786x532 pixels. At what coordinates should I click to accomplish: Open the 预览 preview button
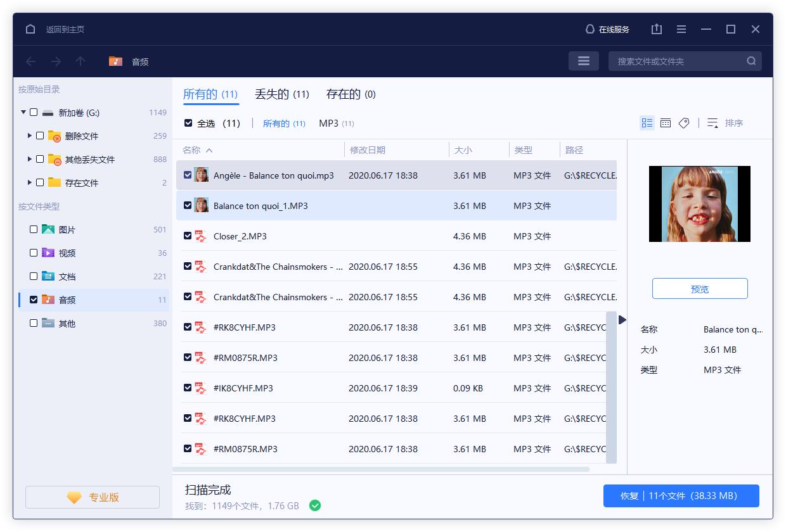click(699, 288)
